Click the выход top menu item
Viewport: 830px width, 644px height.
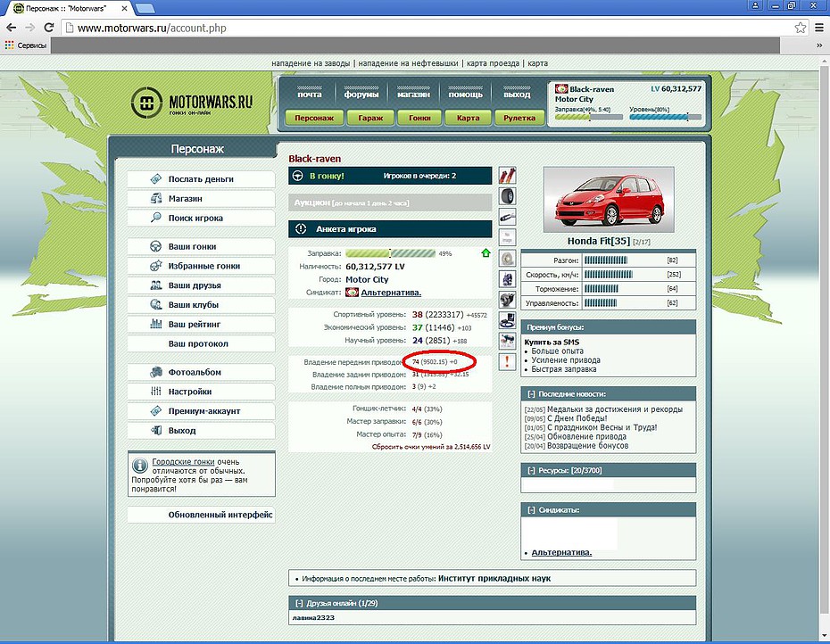(x=517, y=95)
